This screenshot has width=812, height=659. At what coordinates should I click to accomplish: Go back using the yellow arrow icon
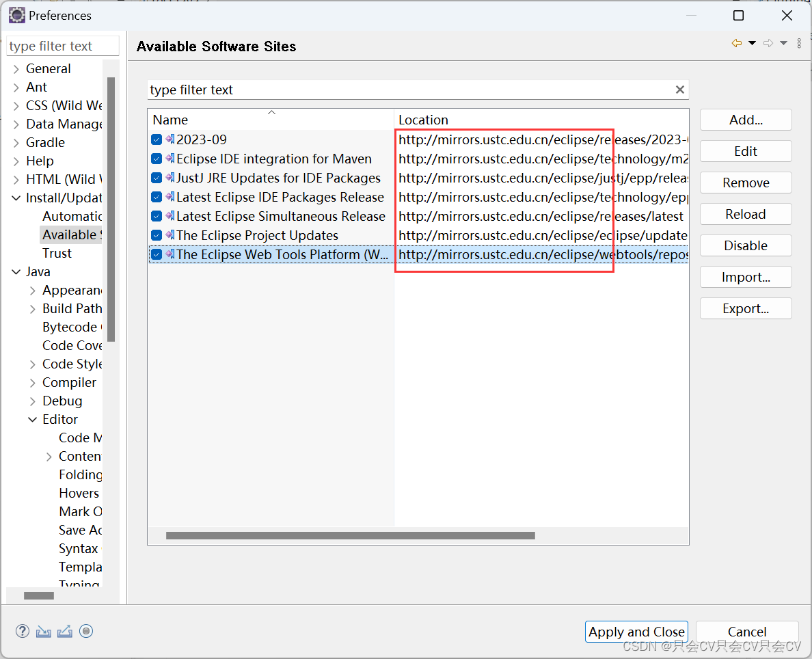pyautogui.click(x=736, y=44)
